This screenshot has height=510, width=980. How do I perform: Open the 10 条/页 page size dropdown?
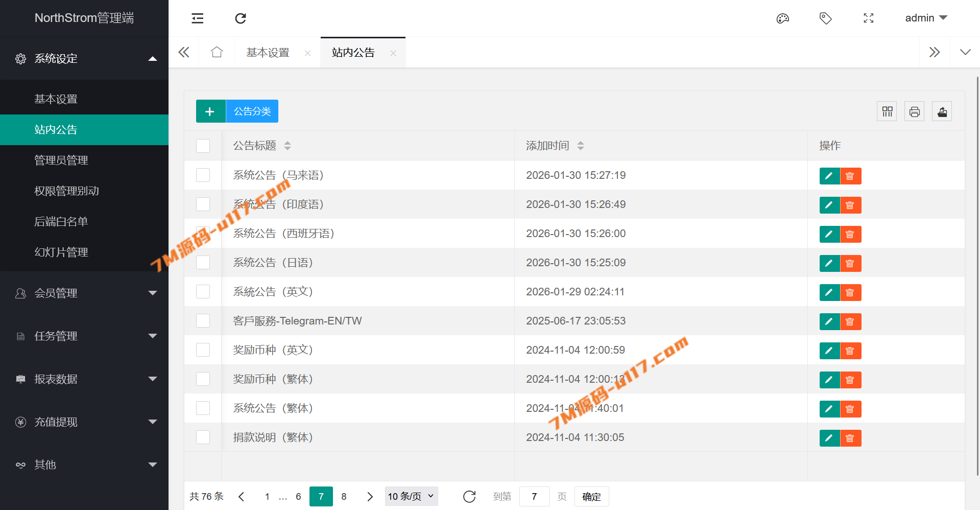[x=411, y=496]
